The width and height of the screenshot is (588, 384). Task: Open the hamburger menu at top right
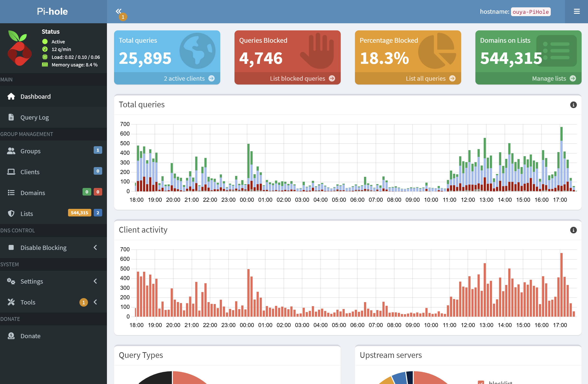coord(576,11)
